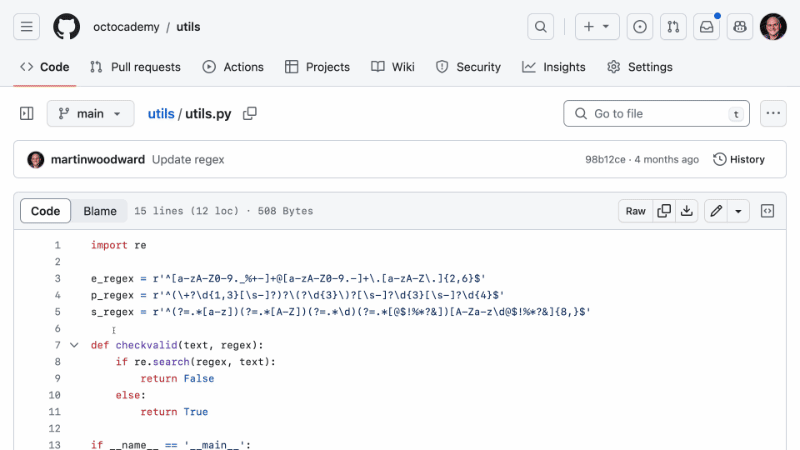The height and width of the screenshot is (450, 800).
Task: Select line number 3
Action: point(58,279)
